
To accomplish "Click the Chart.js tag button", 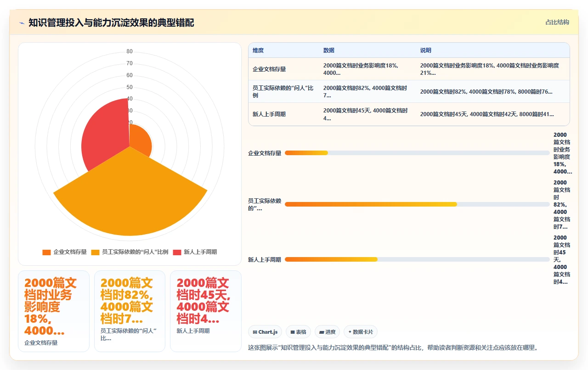I will point(265,332).
